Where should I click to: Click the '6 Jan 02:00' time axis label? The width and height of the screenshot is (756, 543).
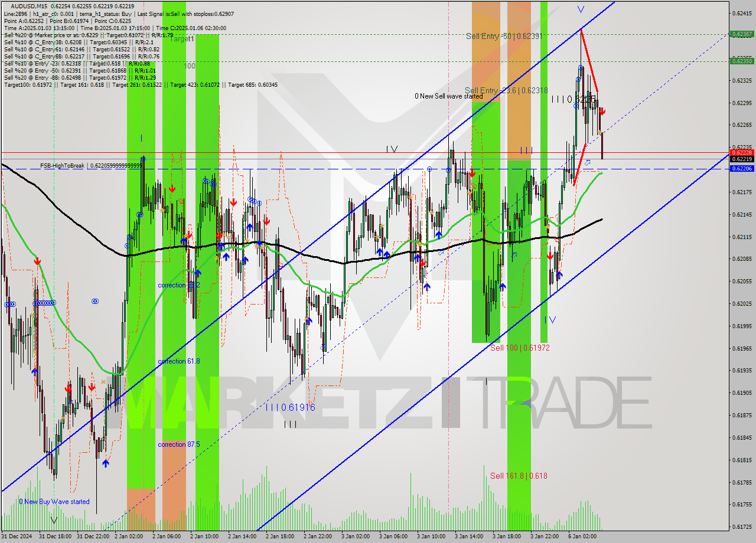(x=582, y=537)
